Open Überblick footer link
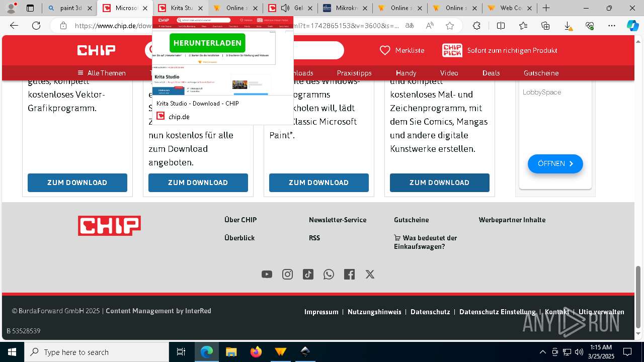The height and width of the screenshot is (362, 644). click(239, 238)
